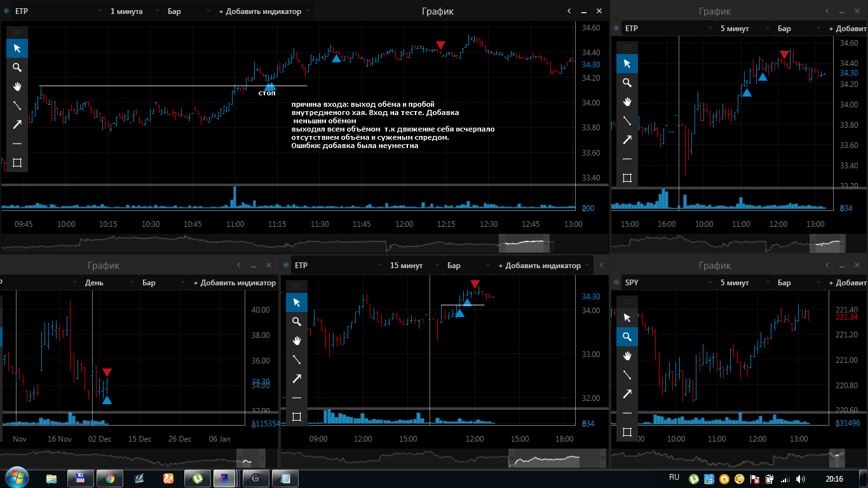Viewport: 868px width, 488px height.
Task: Click '+ Добавит' in top-right ETP chart
Action: pos(848,29)
